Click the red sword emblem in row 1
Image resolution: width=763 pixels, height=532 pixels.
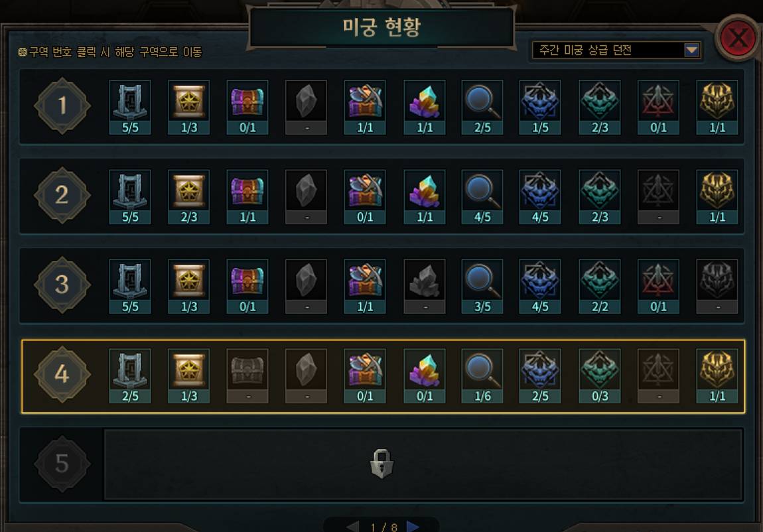tap(658, 107)
